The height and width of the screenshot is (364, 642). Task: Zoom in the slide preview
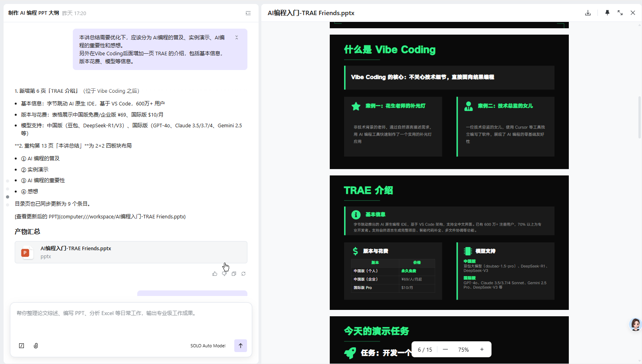(x=482, y=349)
